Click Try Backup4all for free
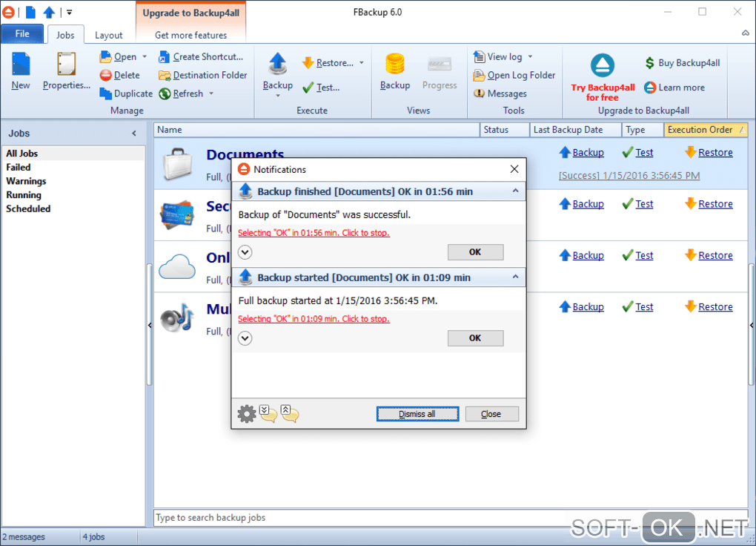Screen dimensions: 756x546 (603, 76)
